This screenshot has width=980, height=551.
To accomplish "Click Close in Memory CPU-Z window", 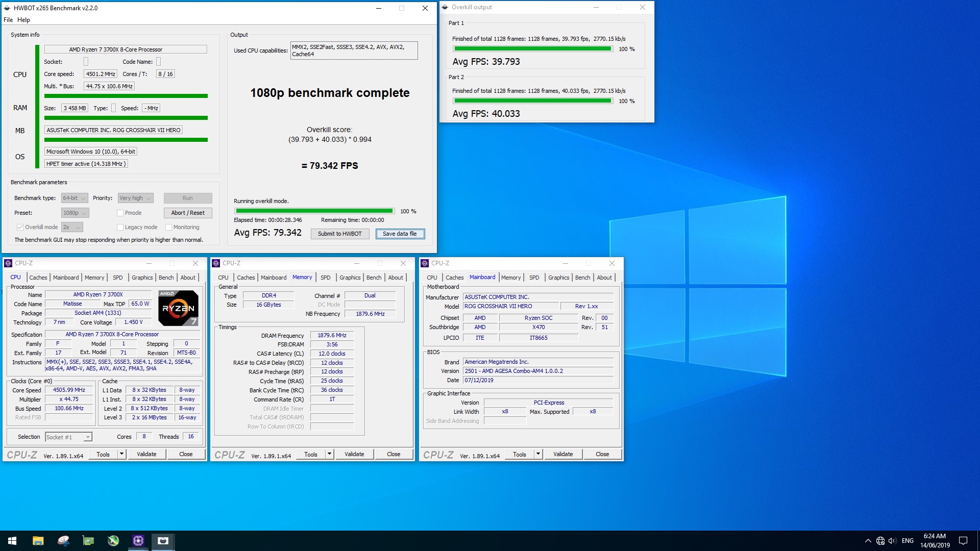I will coord(394,454).
